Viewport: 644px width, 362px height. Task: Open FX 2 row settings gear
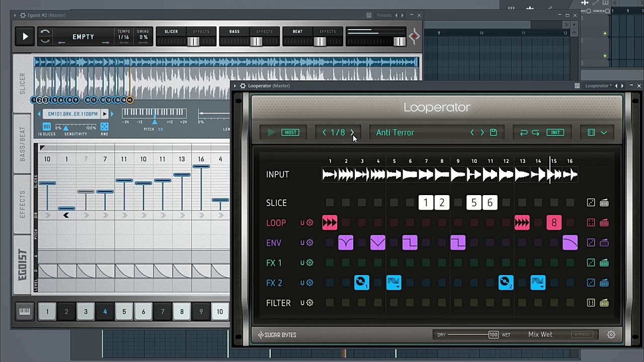310,283
